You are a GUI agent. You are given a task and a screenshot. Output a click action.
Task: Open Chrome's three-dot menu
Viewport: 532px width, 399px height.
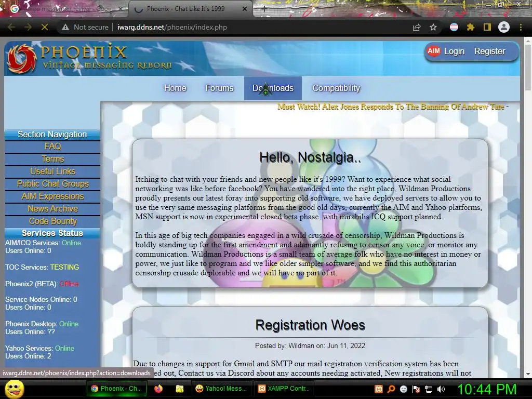coord(521,27)
